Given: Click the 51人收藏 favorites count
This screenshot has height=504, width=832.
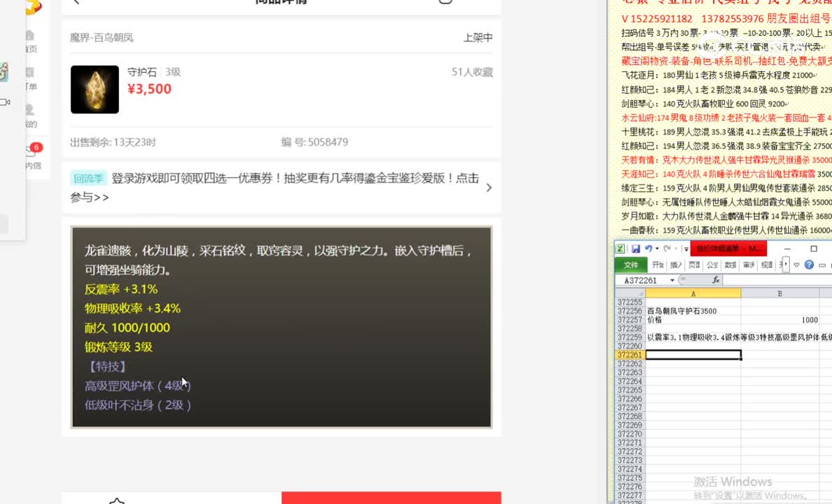Looking at the screenshot, I should (472, 72).
